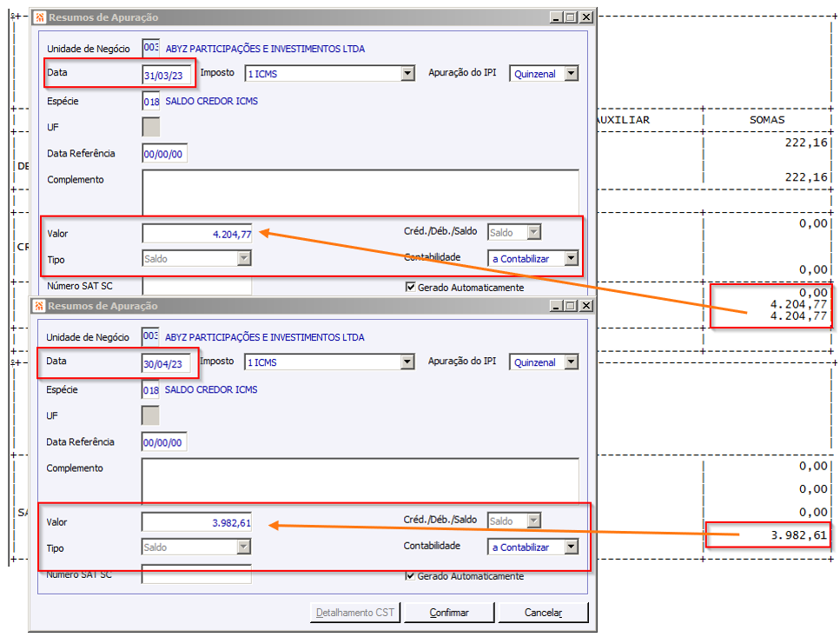
Task: Click the Valor field showing 3.982,61
Action: point(196,522)
